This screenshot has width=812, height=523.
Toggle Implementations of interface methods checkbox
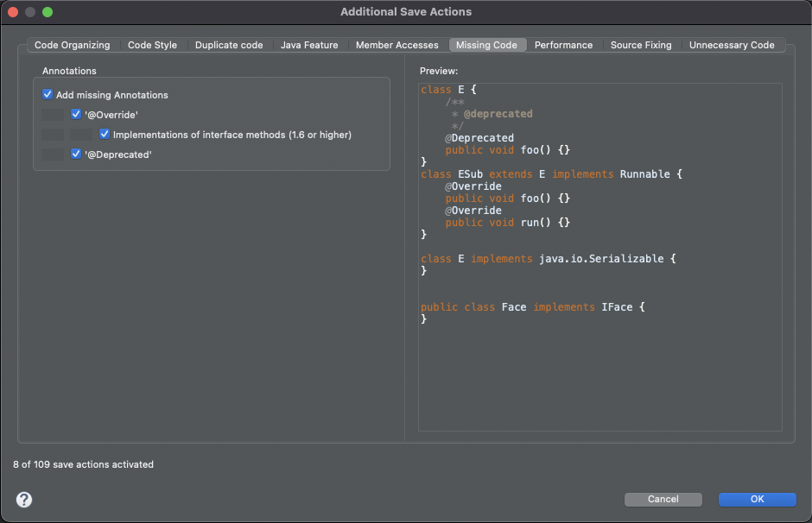tap(105, 135)
